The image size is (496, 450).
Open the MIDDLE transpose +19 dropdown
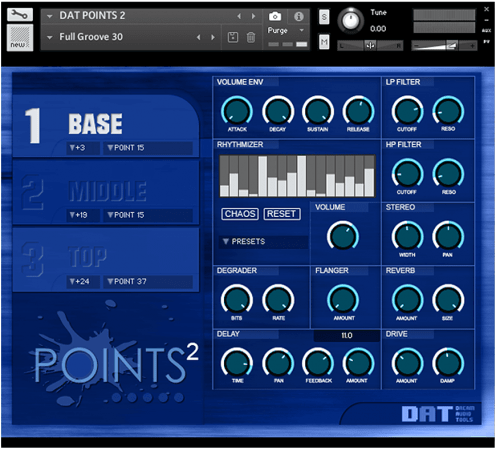(83, 215)
